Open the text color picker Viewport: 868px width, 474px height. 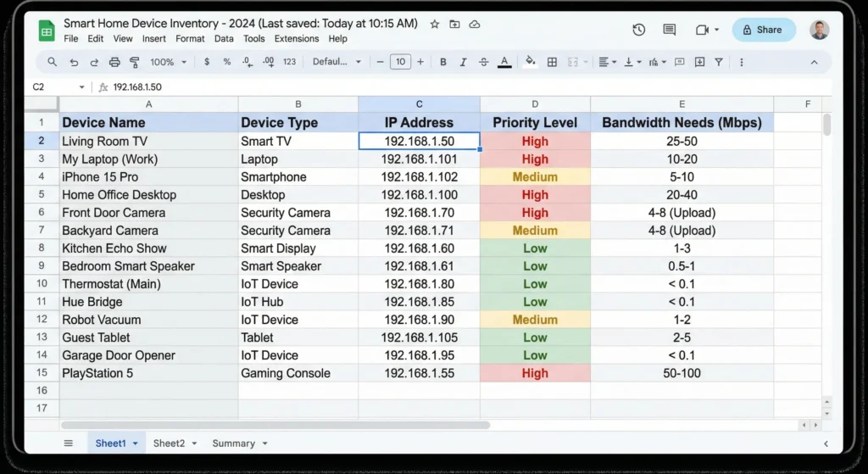(x=504, y=62)
